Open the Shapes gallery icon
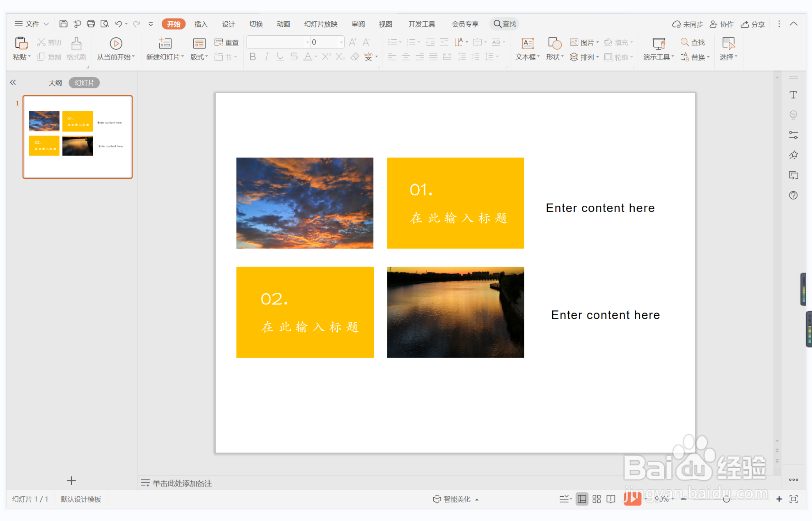The width and height of the screenshot is (812, 521). click(554, 44)
